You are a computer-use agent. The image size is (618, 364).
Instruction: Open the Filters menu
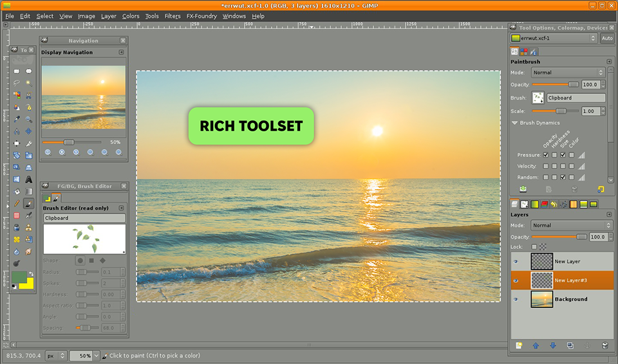(173, 16)
